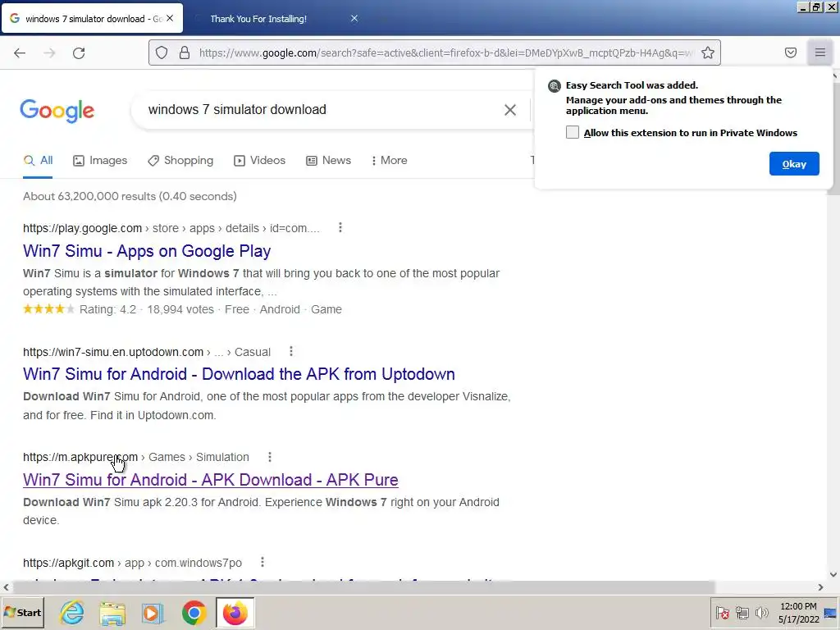
Task: Click the padlock site security icon
Action: tap(185, 52)
